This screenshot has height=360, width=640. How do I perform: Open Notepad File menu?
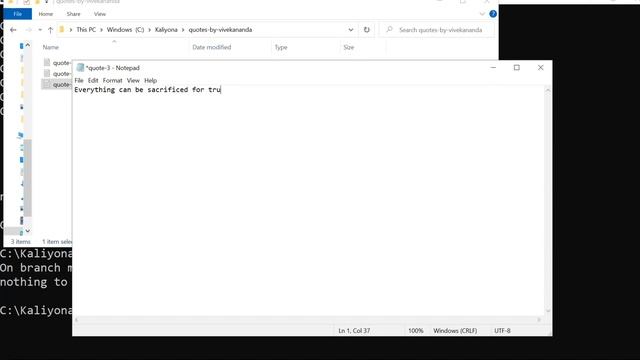click(79, 80)
